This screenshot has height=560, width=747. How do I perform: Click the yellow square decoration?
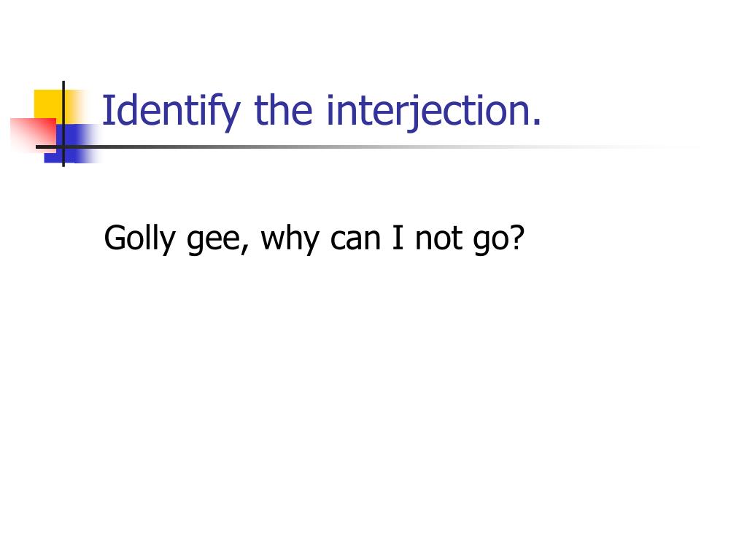49,104
